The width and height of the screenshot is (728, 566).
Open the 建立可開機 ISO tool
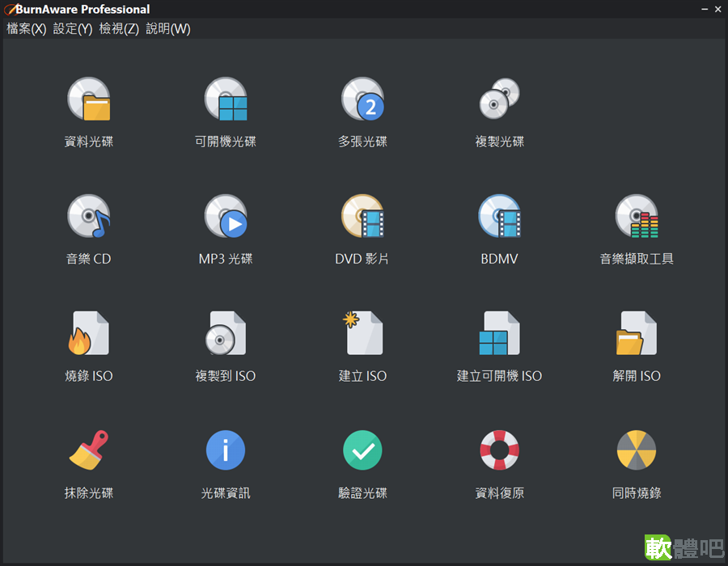point(500,333)
